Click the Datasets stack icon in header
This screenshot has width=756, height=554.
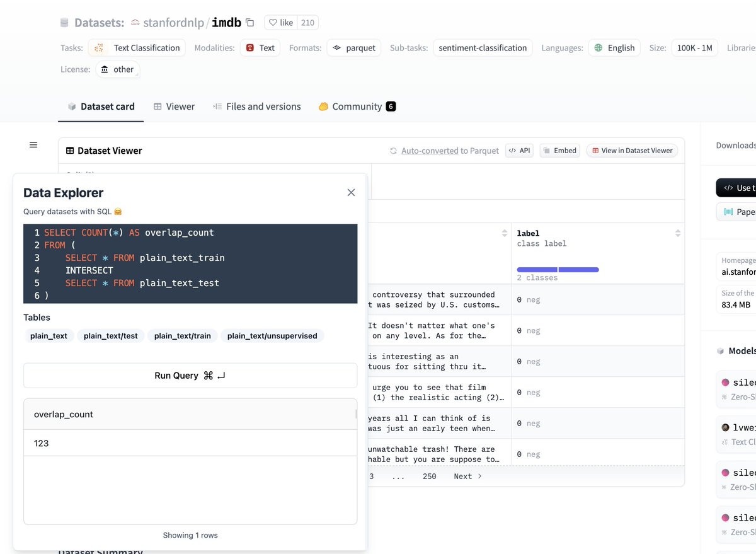pyautogui.click(x=64, y=23)
